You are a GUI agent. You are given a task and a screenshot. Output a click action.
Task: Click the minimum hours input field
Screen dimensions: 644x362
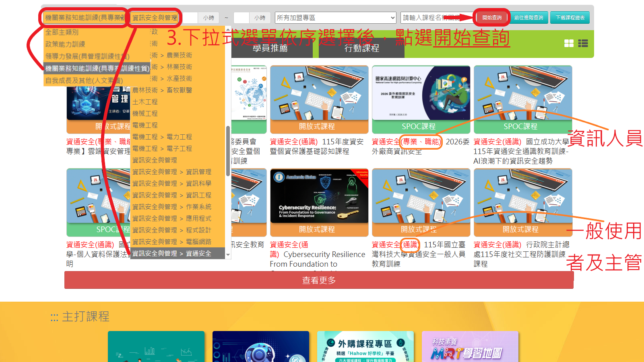[x=190, y=18]
